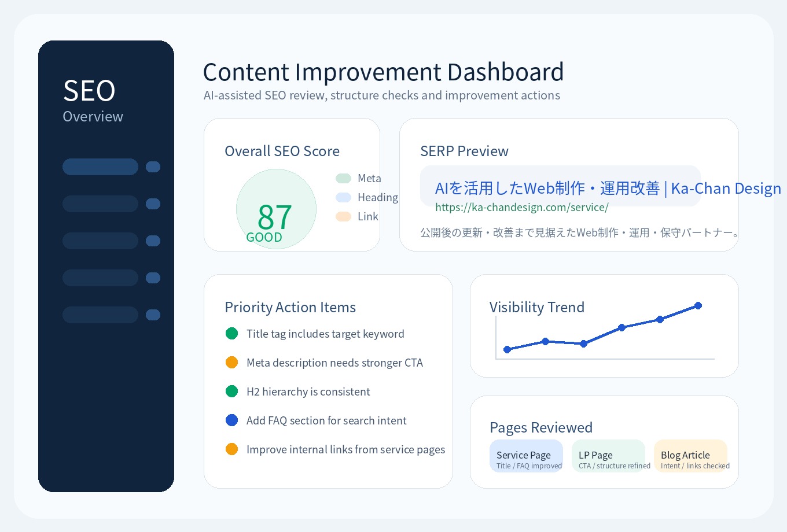
Task: Open the ka-chandesign.com/service URL
Action: (521, 207)
